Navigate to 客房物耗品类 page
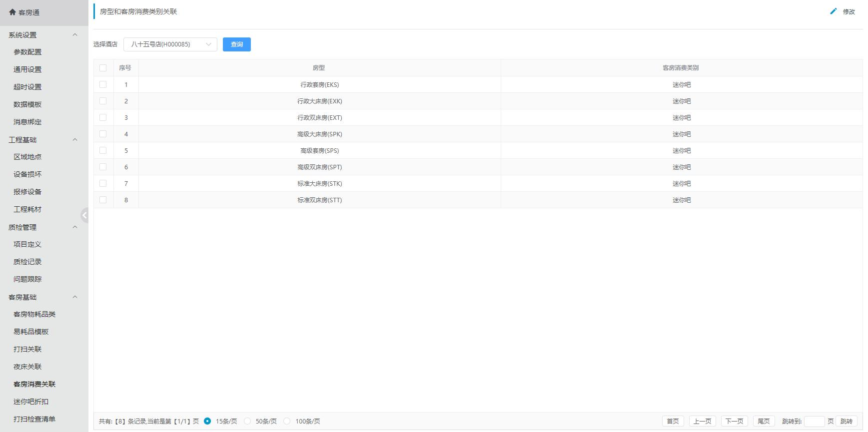 [34, 314]
